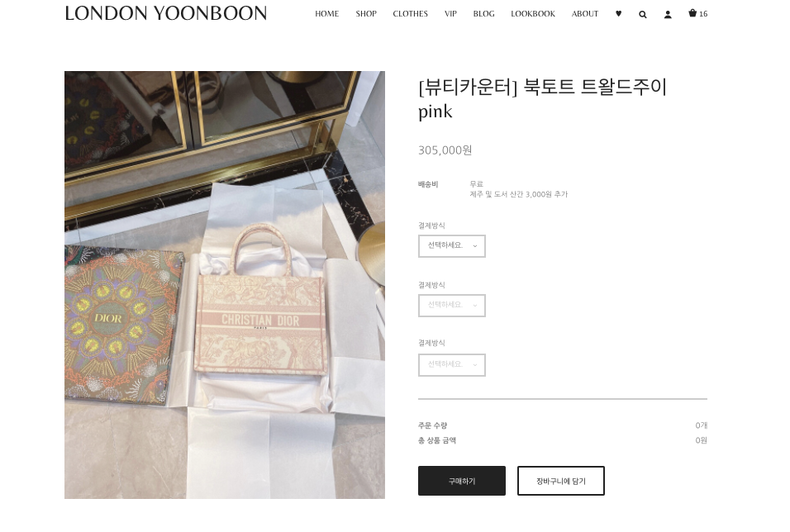
Task: Click the LONDON YOONBOON site logo
Action: click(x=166, y=13)
